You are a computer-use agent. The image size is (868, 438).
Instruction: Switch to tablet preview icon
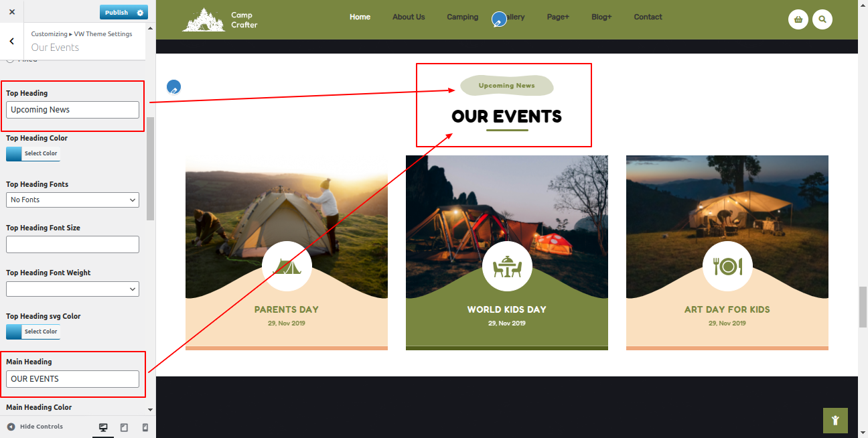tap(124, 427)
